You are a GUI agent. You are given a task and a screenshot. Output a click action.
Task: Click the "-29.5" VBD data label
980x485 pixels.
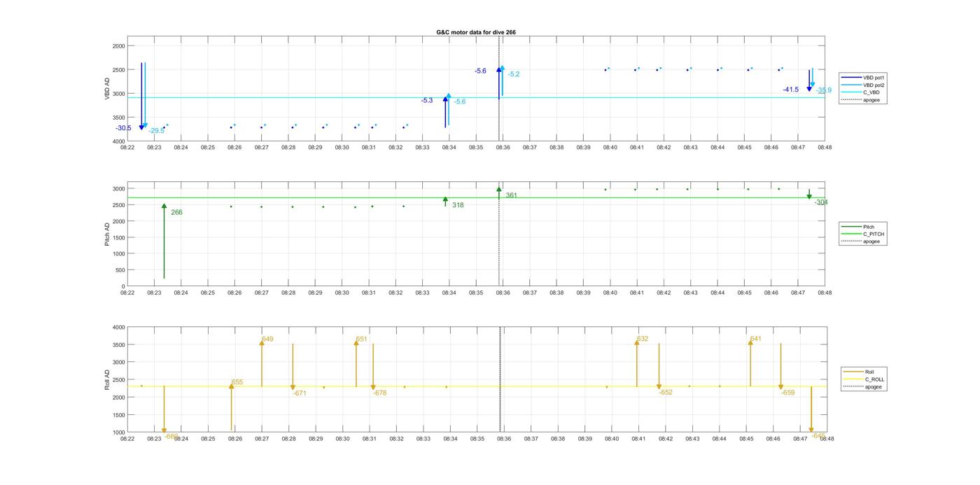[x=156, y=131]
